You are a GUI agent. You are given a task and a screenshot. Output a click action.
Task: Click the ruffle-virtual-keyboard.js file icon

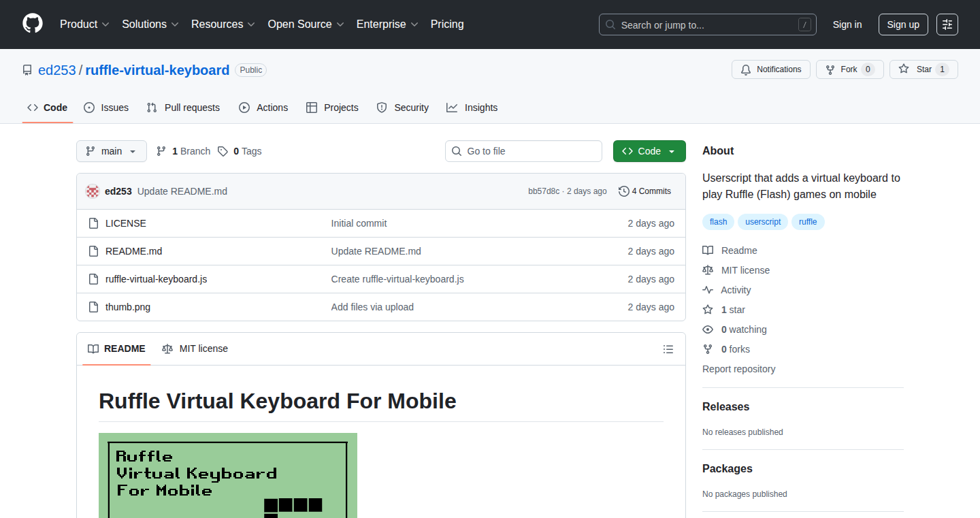coord(94,279)
